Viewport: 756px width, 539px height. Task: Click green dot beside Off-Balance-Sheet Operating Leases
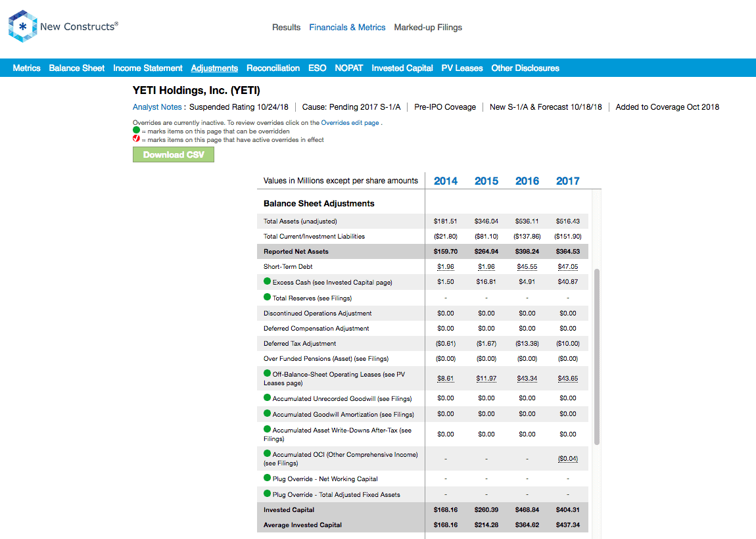click(267, 373)
